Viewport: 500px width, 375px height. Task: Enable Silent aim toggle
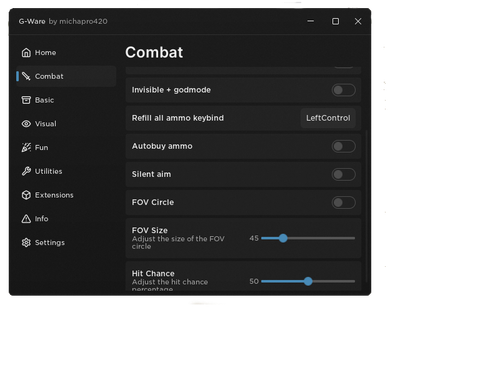343,174
